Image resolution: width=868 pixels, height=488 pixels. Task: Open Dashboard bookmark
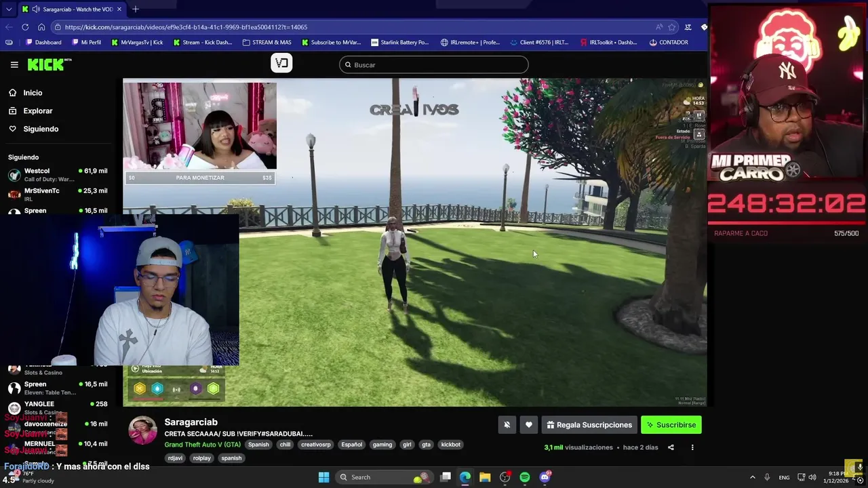(x=43, y=42)
